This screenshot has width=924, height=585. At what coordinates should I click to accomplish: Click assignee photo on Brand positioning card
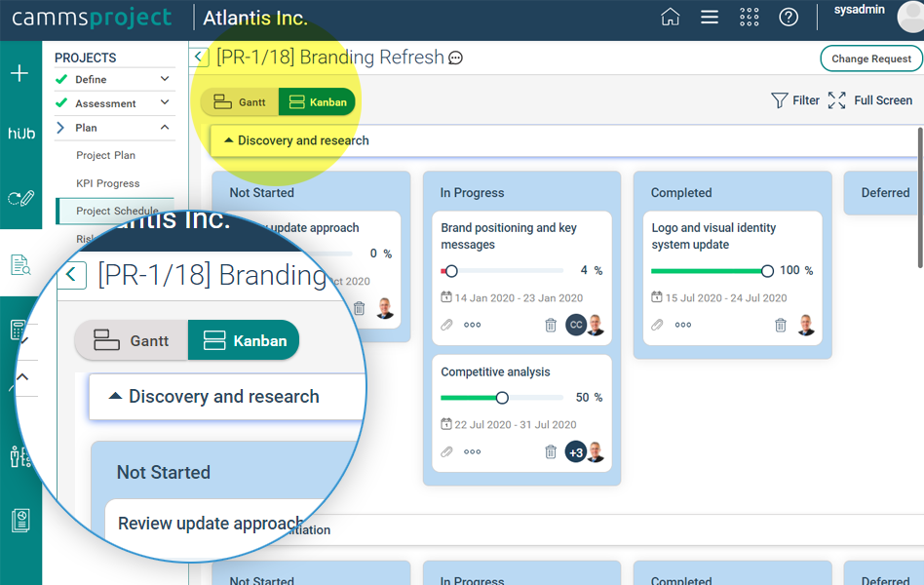pos(596,325)
